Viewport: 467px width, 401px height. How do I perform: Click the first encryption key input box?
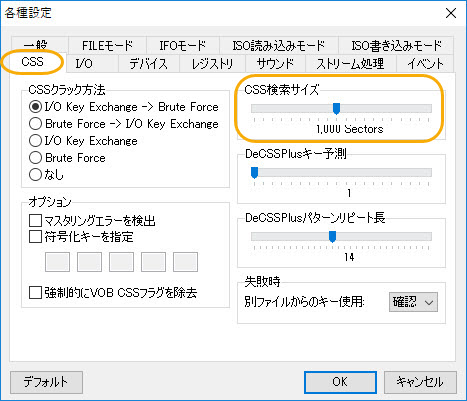[x=58, y=262]
